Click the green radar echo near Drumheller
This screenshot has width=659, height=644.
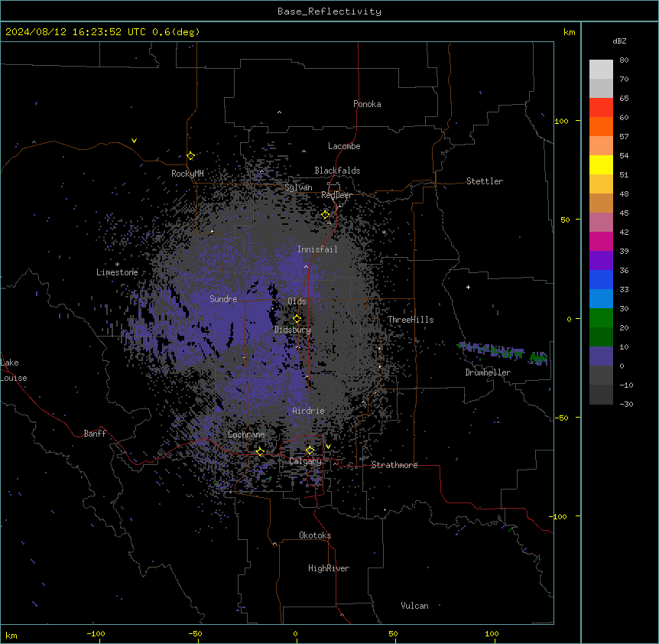[x=538, y=358]
